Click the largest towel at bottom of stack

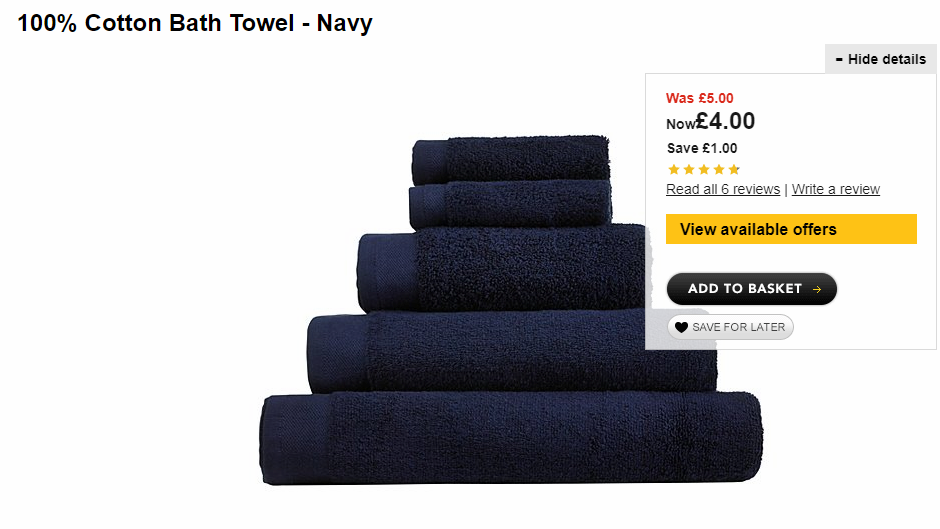click(511, 438)
